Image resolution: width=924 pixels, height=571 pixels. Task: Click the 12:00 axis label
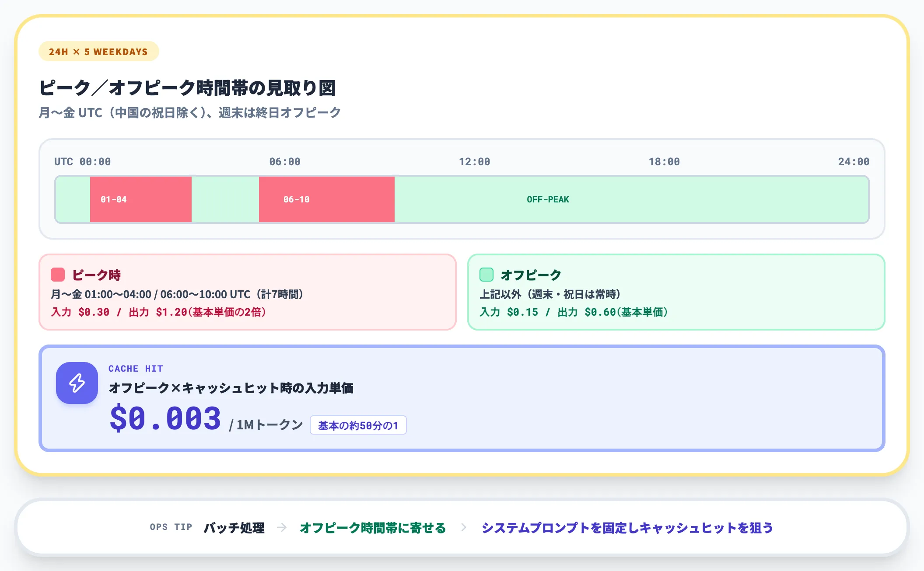pos(474,161)
